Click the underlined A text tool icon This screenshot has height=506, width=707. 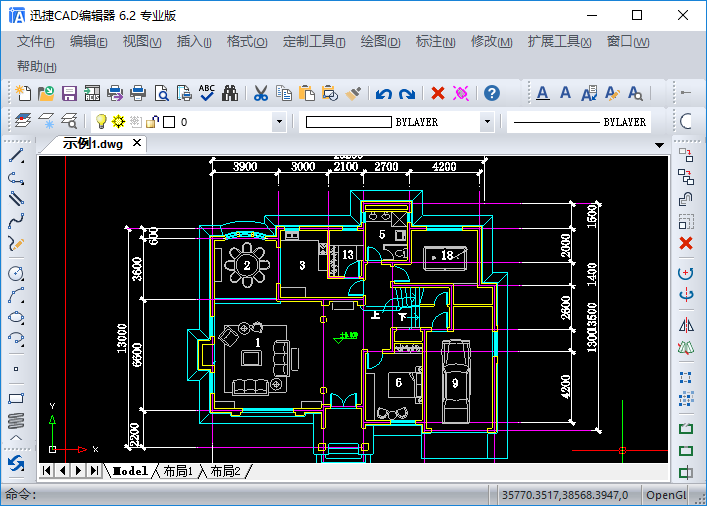543,93
